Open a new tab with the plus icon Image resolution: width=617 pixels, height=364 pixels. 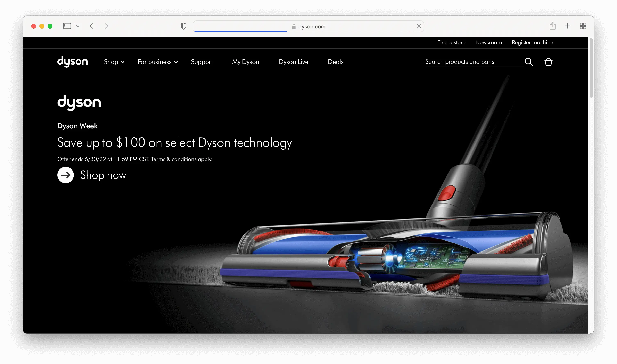pyautogui.click(x=567, y=26)
